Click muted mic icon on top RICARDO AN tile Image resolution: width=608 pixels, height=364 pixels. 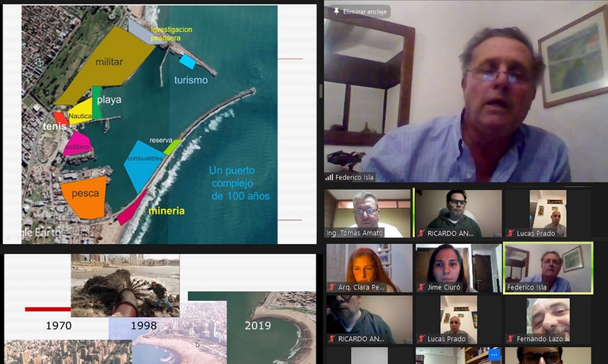coord(420,233)
